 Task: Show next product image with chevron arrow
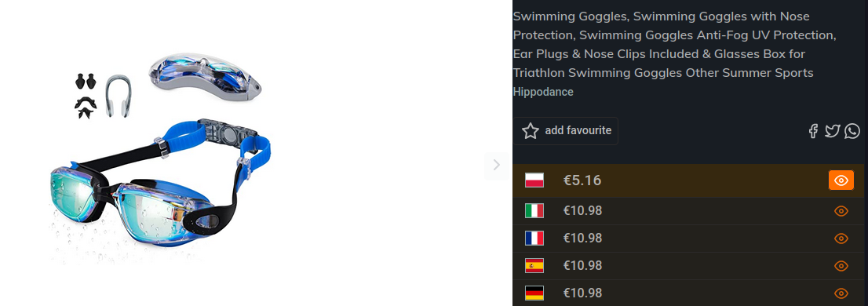point(497,165)
